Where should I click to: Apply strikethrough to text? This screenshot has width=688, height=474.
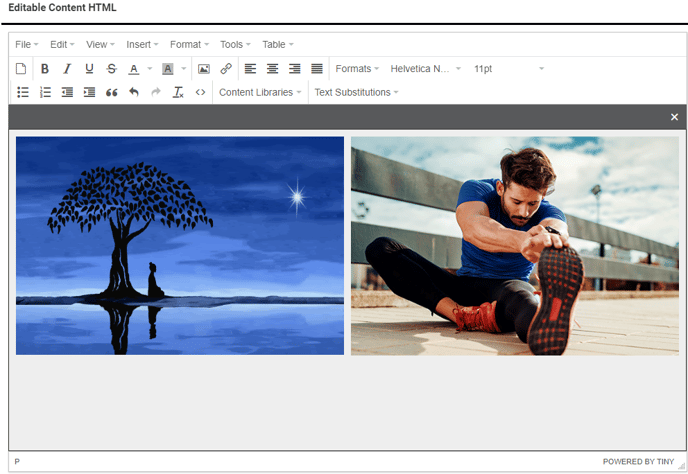(x=111, y=69)
